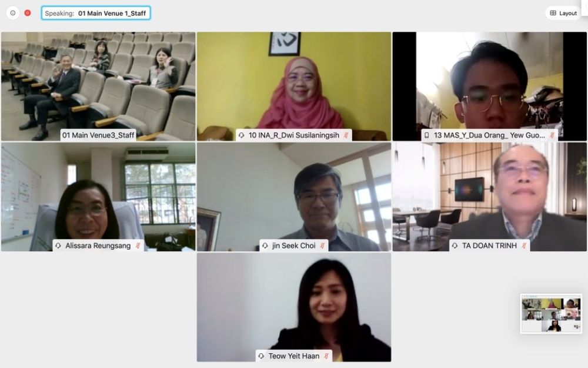Click headset icon beside TA DOAN TRINH
Image resolution: width=588 pixels, height=368 pixels.
tap(455, 246)
